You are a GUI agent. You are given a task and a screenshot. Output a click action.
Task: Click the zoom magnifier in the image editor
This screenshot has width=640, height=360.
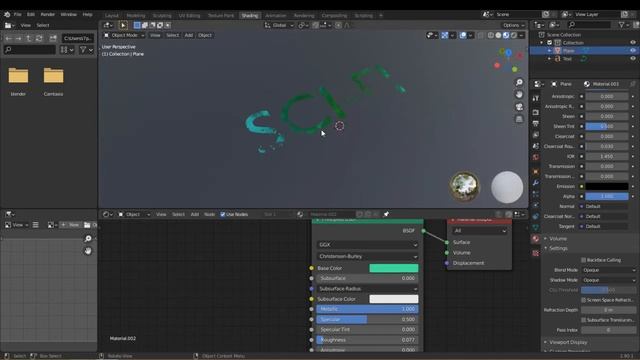click(88, 239)
